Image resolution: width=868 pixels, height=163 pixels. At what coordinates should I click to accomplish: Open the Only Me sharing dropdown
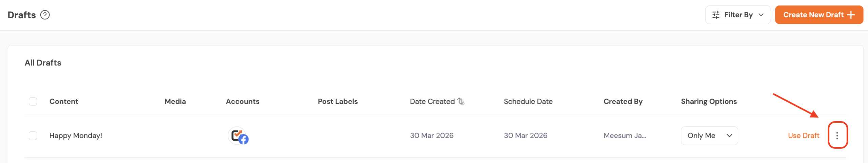click(709, 136)
